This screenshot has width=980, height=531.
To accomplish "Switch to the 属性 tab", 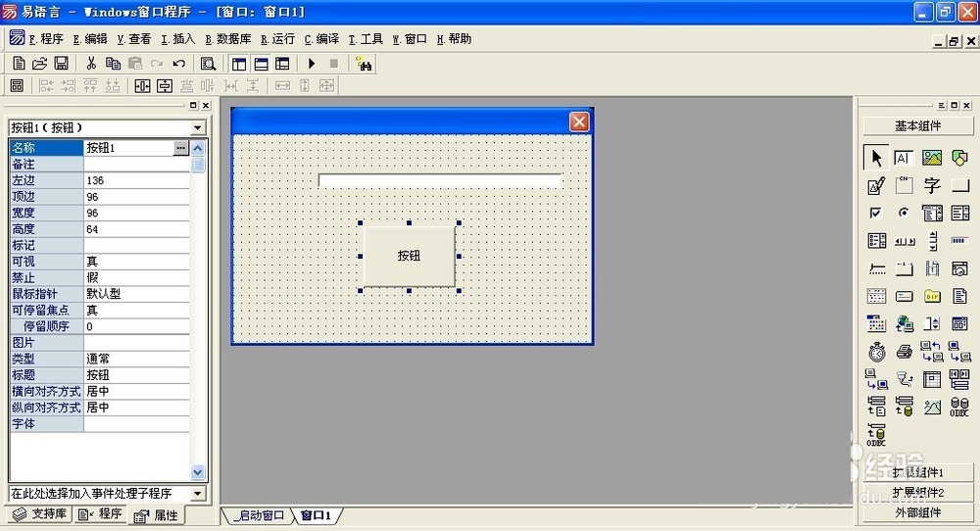I will 156,515.
